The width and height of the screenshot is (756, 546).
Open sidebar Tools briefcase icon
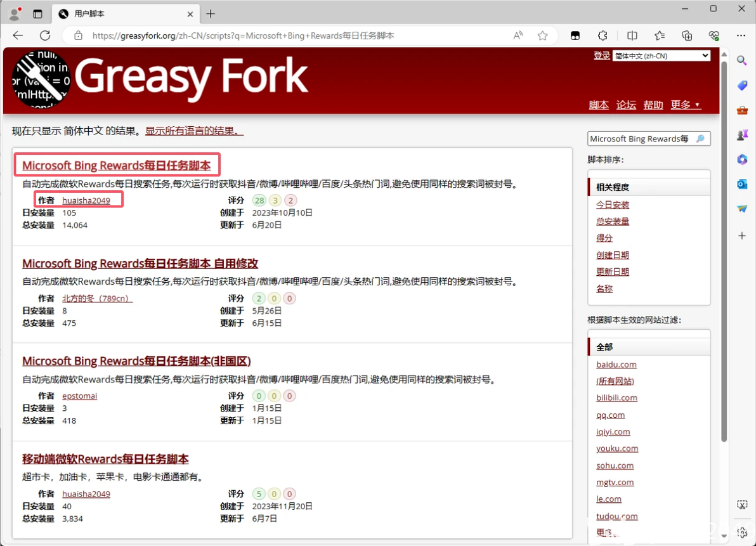[742, 110]
